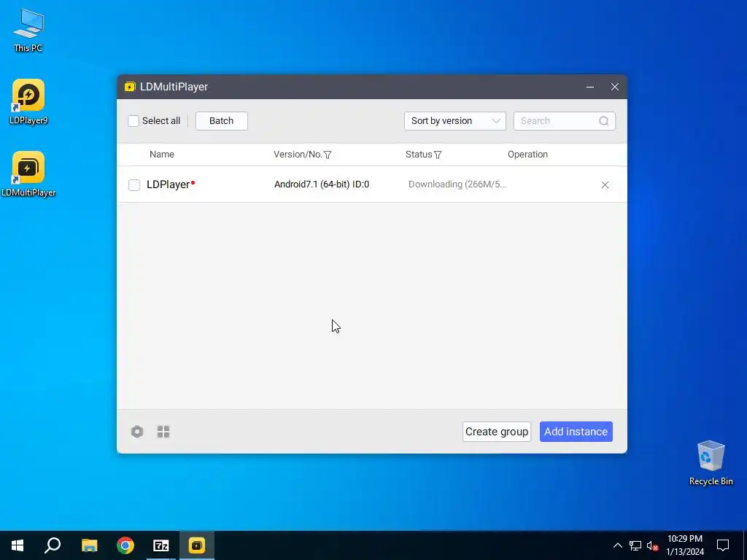Screen dimensions: 747x560
Task: Click the Batch button
Action: point(222,121)
